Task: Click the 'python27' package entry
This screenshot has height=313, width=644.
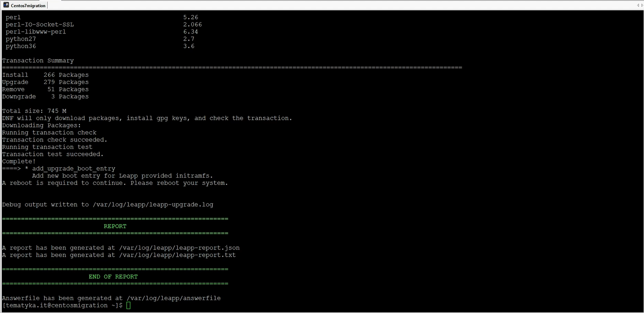Action: click(21, 39)
